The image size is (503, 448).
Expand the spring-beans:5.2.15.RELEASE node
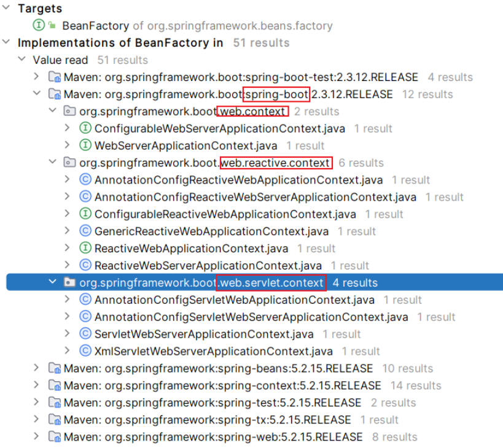pos(35,368)
